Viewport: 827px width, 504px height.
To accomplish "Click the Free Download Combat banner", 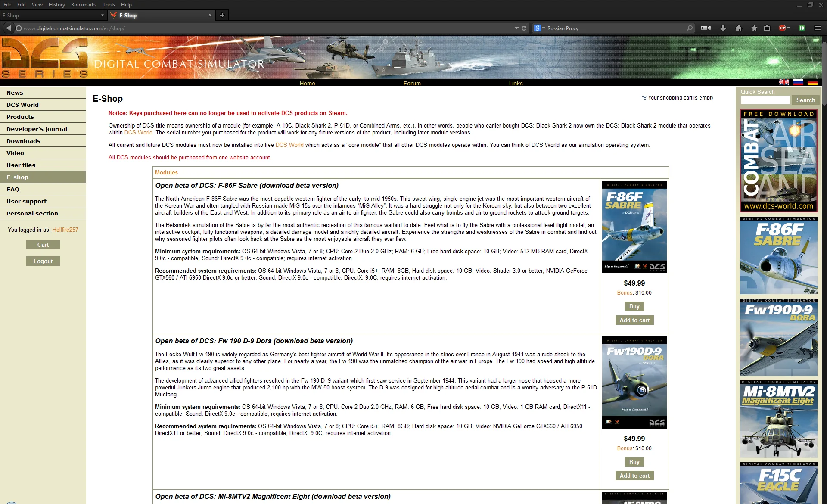I will [778, 161].
